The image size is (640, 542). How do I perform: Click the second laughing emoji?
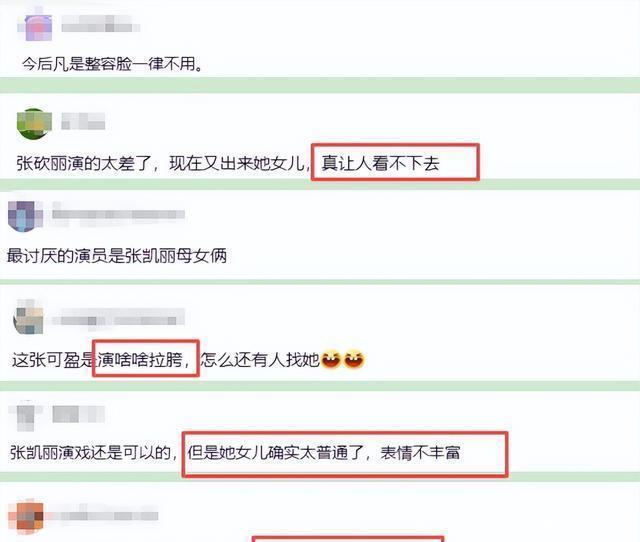(354, 360)
